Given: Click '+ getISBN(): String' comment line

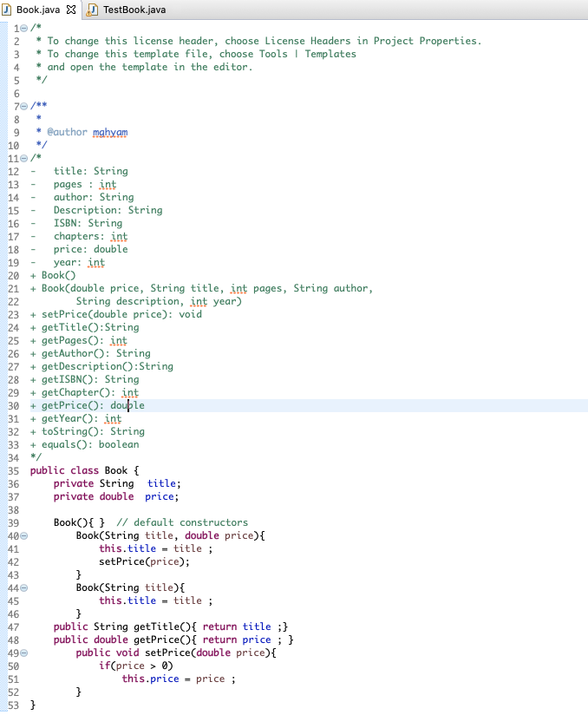Looking at the screenshot, I should coord(84,379).
